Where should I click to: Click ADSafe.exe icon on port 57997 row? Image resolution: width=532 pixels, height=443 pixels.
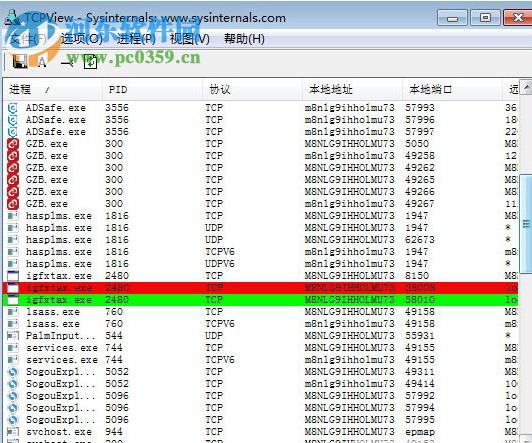13,132
